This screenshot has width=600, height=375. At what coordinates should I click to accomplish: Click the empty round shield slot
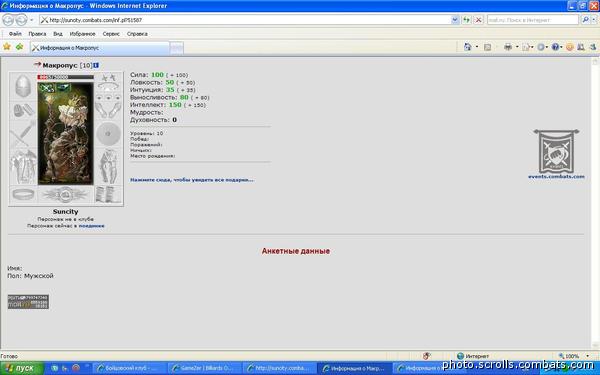(x=108, y=134)
